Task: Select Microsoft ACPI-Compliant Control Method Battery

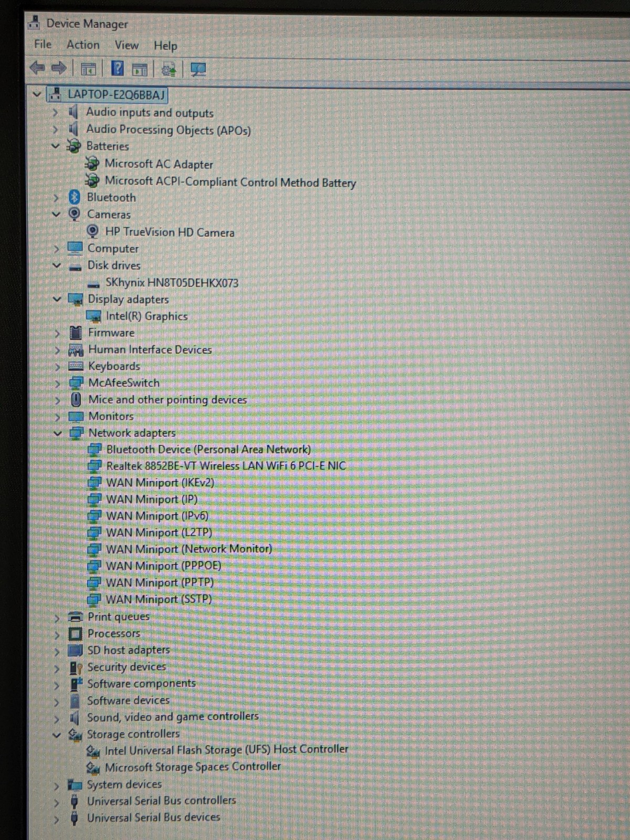Action: (230, 182)
